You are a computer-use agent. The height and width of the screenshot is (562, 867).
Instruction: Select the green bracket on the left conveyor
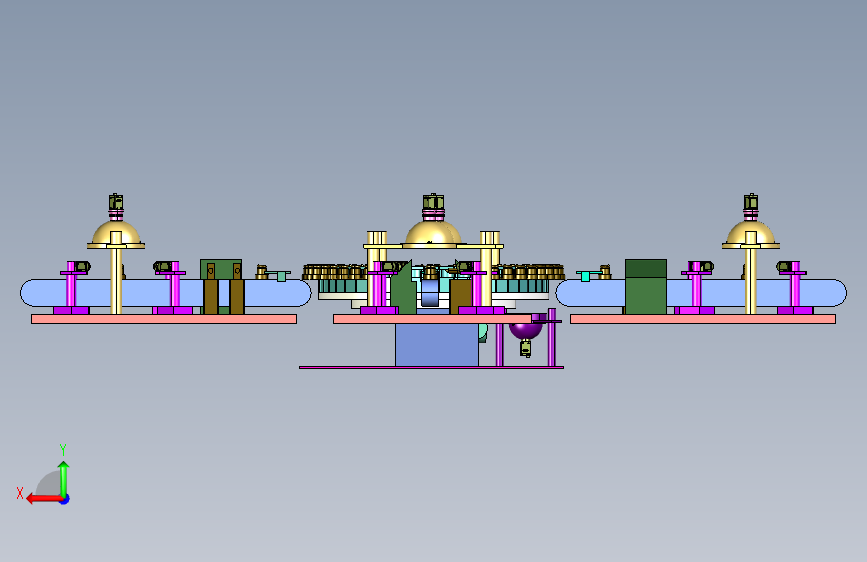coord(221,269)
